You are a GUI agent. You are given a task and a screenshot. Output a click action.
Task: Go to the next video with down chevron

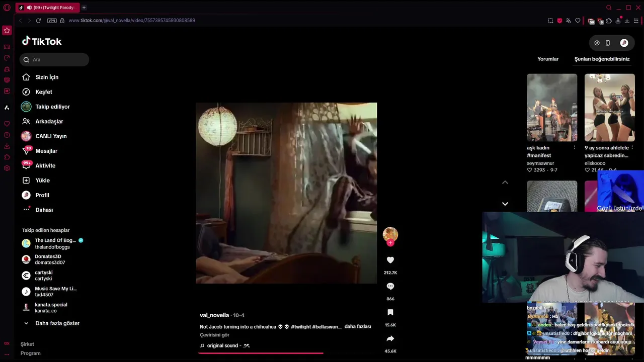[x=505, y=204]
